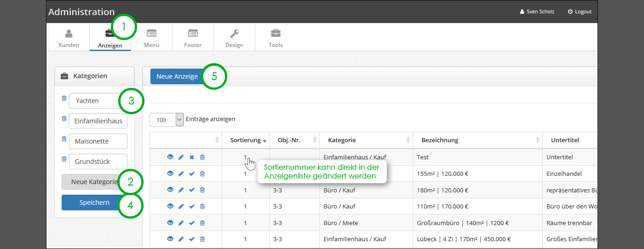
Task: Click trash icon beside Maisonette category
Action: (x=64, y=139)
